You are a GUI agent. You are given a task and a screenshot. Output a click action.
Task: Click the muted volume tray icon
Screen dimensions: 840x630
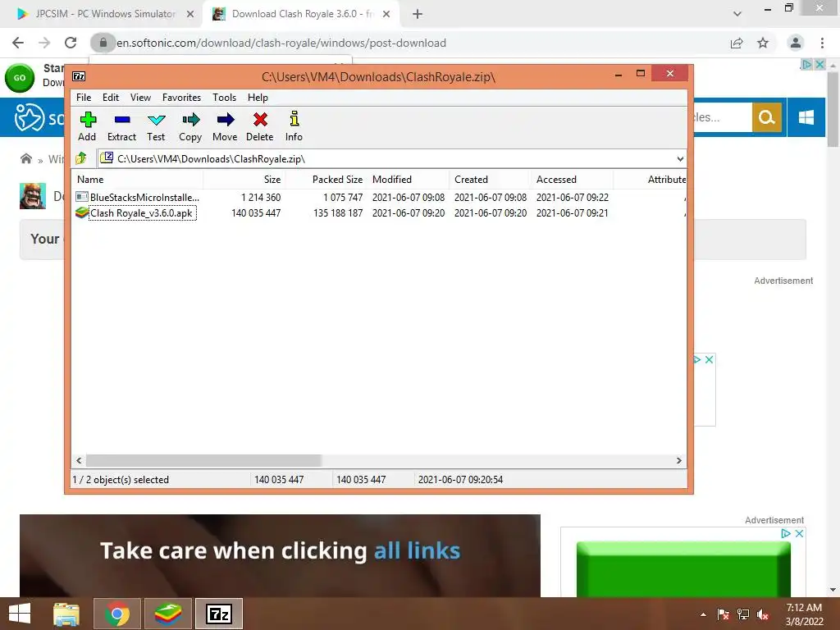[763, 614]
